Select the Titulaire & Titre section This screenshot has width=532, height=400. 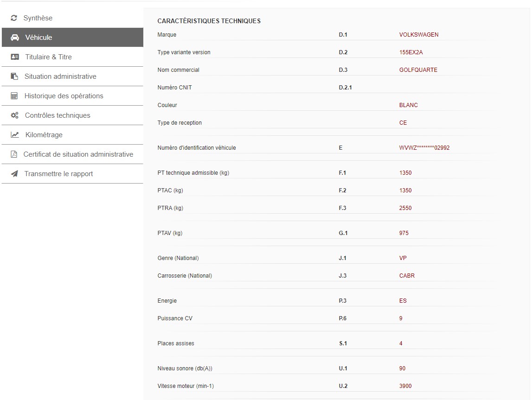(x=48, y=57)
